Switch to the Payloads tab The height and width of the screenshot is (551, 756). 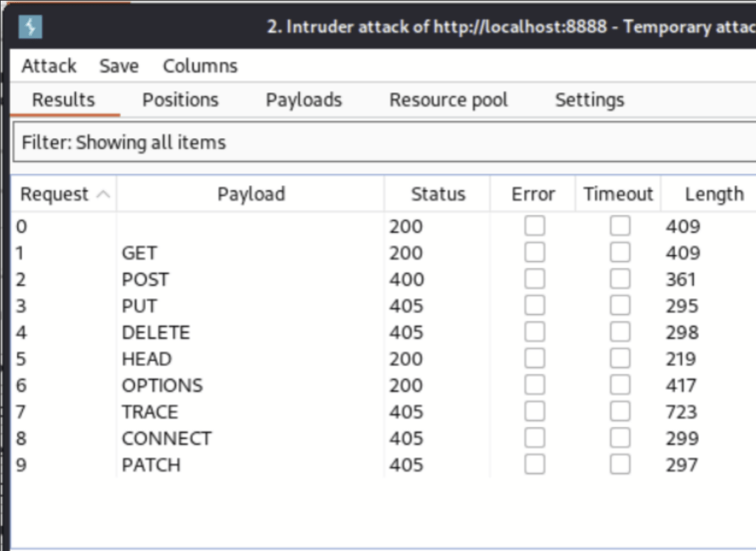point(303,100)
